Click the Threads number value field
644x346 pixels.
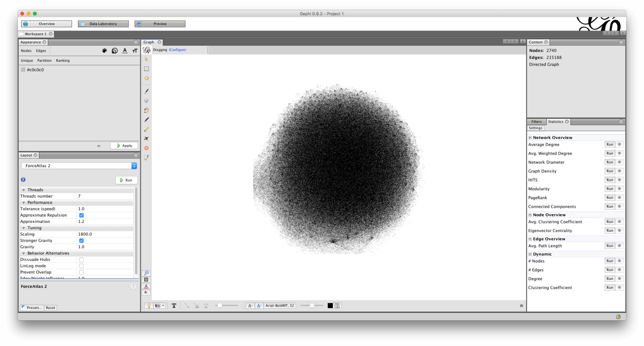pos(105,196)
